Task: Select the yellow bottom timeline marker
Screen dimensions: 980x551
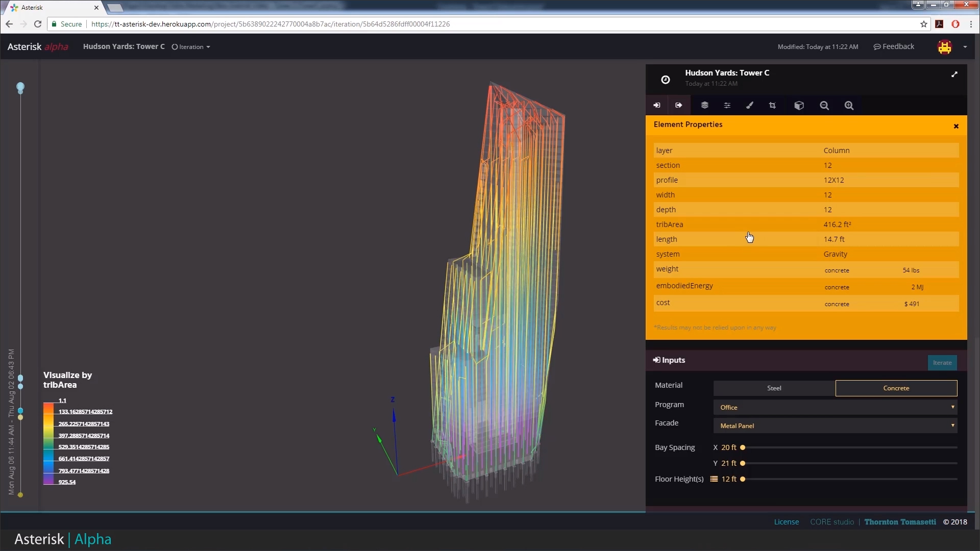Action: point(20,495)
